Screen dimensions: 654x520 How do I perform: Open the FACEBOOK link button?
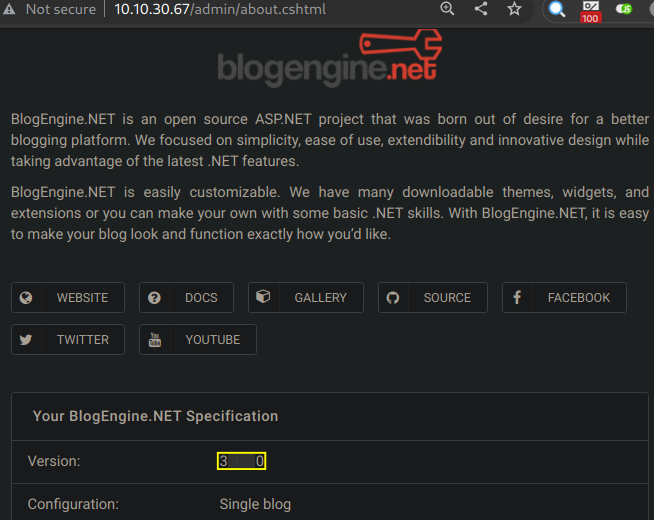[564, 298]
